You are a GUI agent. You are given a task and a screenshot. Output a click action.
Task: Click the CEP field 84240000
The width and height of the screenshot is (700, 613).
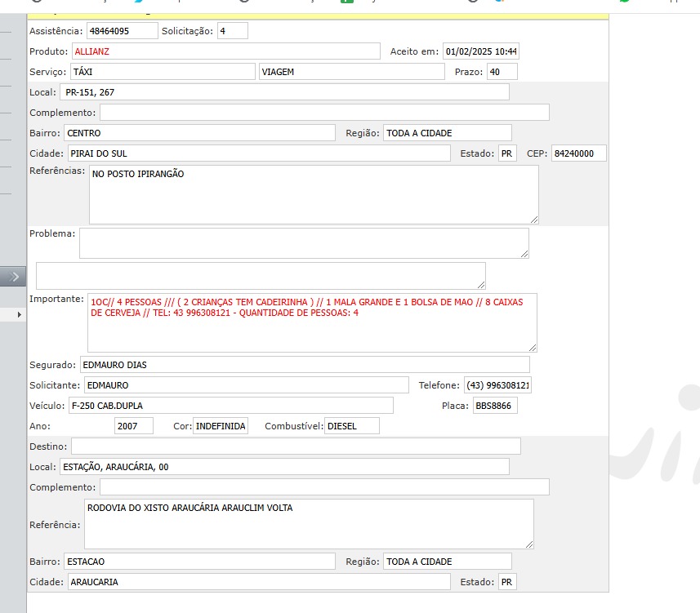(579, 153)
